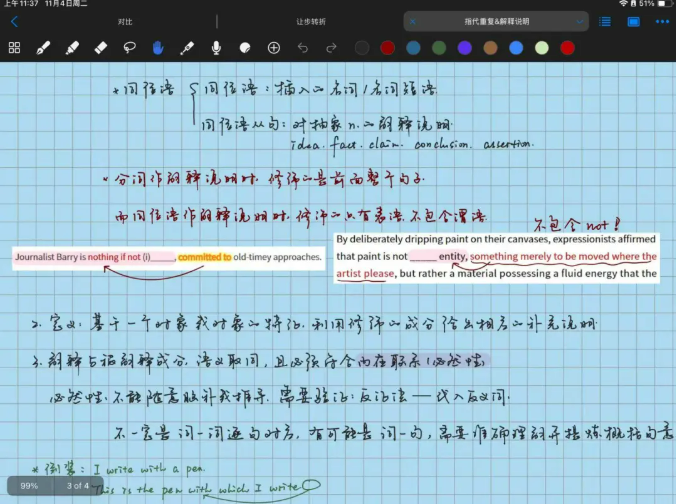Expand the 指代重复&解释说明 tab dropdown
The width and height of the screenshot is (676, 504).
click(581, 20)
